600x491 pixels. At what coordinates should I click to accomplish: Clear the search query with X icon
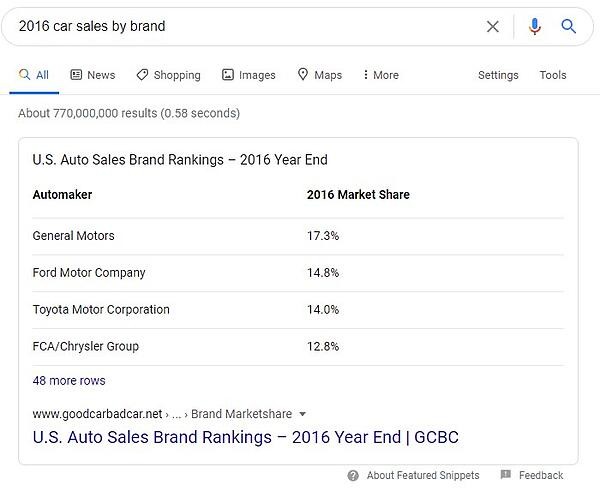(492, 26)
